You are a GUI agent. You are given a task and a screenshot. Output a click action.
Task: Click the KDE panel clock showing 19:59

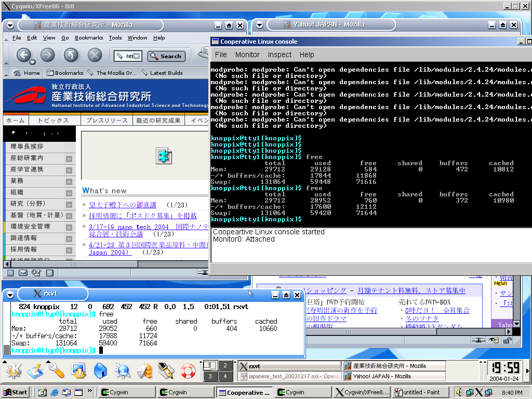click(x=506, y=368)
